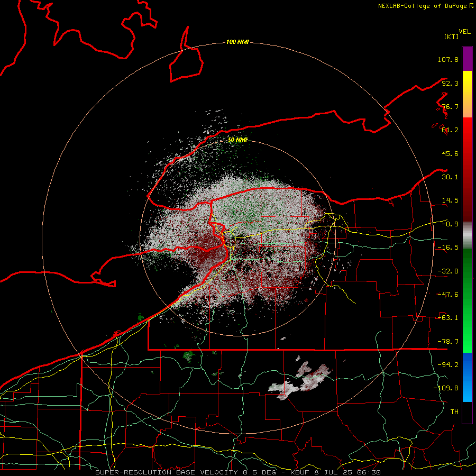Click the "50 NMI" range ring label
Viewport: 476px width, 476px height.
[237, 140]
